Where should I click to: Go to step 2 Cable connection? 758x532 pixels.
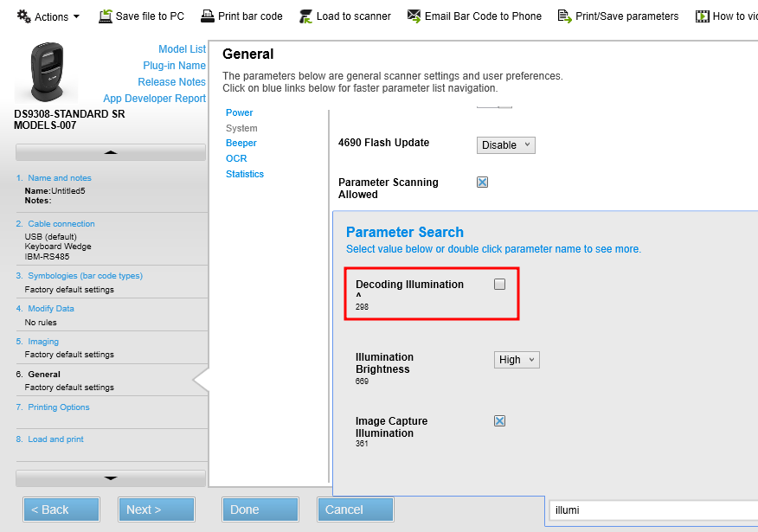[61, 224]
